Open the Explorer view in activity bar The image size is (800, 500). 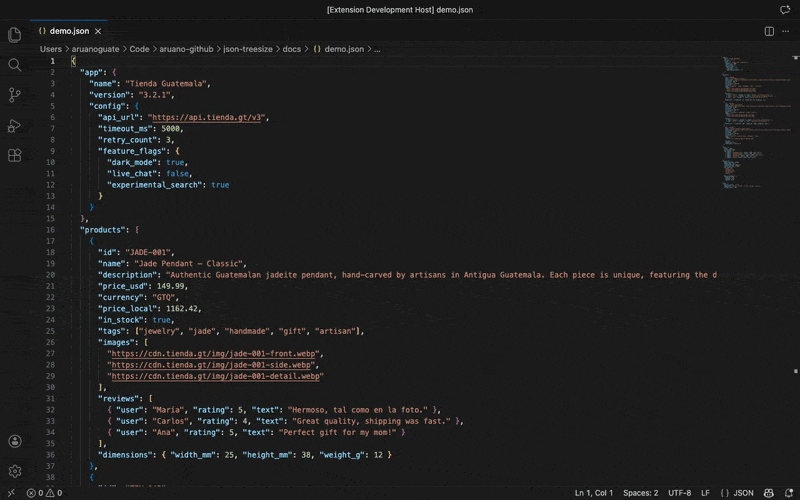(x=15, y=35)
